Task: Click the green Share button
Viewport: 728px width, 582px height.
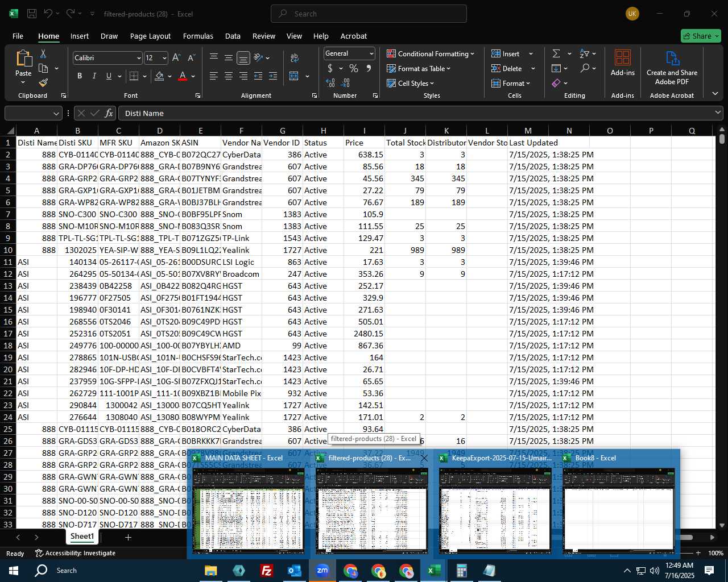Action: pyautogui.click(x=701, y=36)
